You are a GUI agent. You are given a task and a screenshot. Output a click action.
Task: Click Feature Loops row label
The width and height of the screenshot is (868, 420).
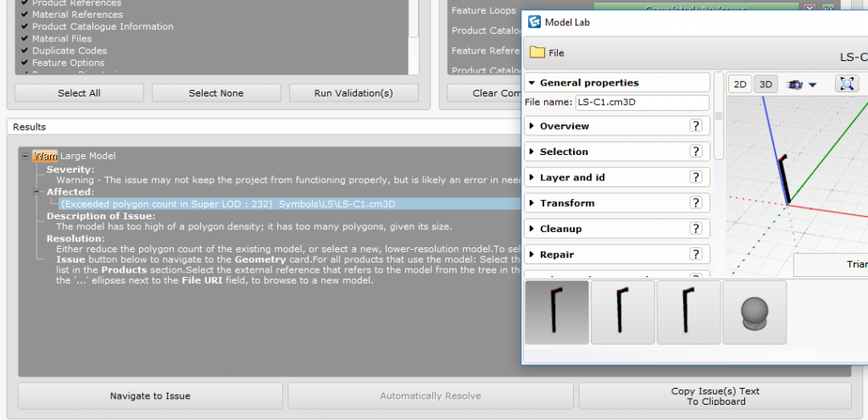(483, 10)
